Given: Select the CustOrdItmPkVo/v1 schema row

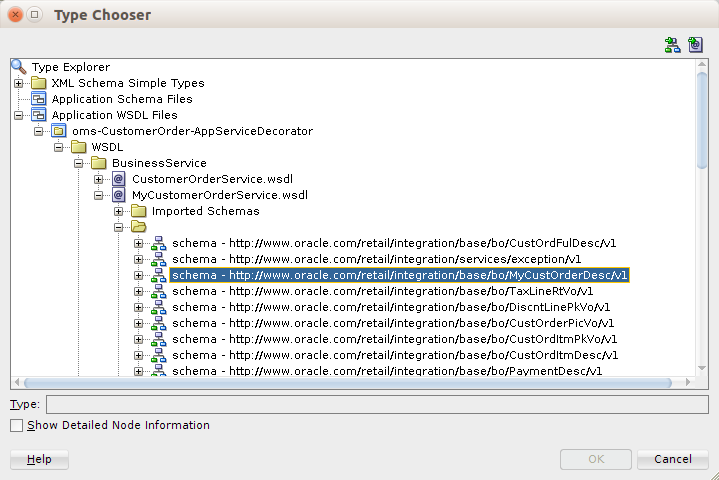Looking at the screenshot, I should click(x=394, y=340).
